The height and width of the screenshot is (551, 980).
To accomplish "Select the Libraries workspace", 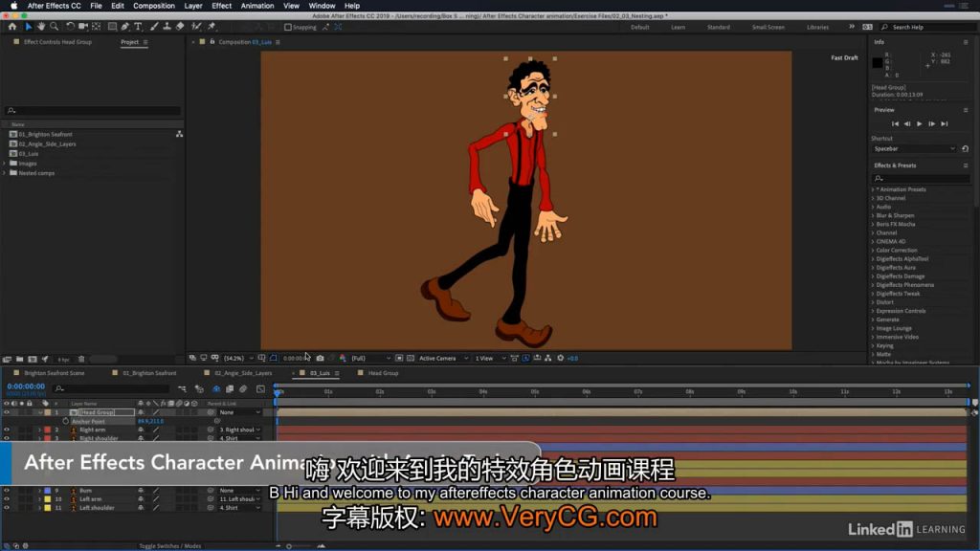I will tap(817, 28).
